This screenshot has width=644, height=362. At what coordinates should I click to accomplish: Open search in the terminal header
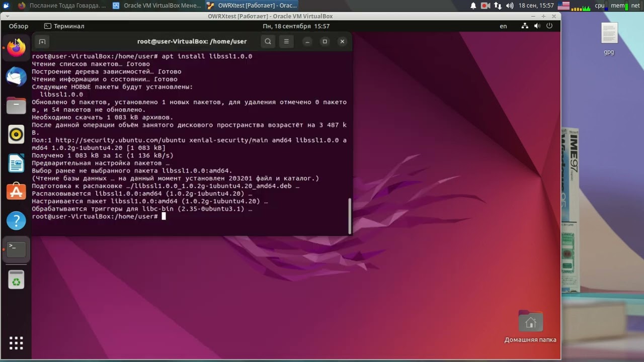click(268, 42)
